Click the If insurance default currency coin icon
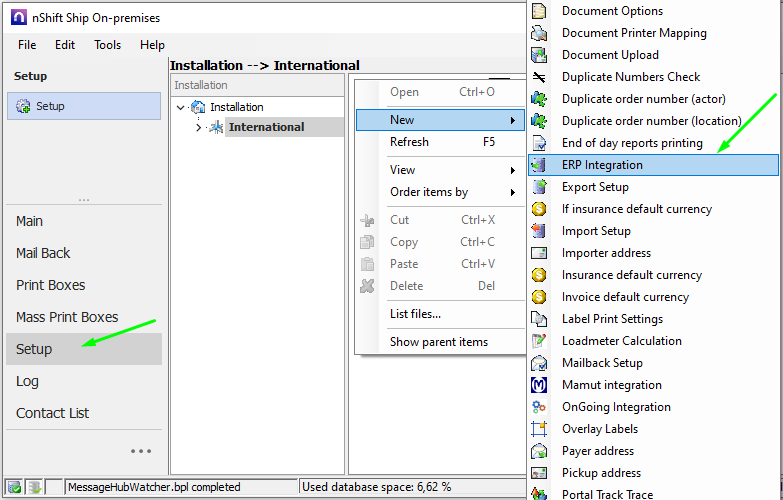 tap(539, 209)
